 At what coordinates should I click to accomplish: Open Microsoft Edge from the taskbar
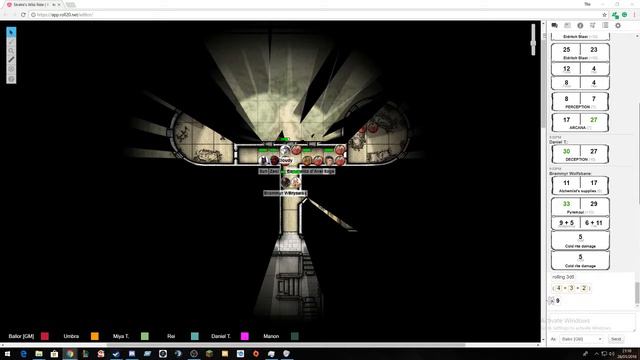(23, 353)
